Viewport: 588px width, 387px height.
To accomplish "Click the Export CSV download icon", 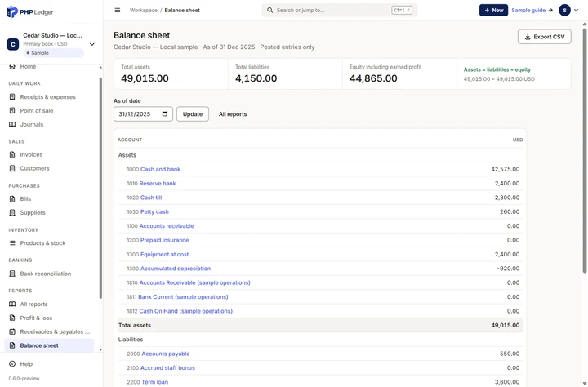I will pos(528,37).
